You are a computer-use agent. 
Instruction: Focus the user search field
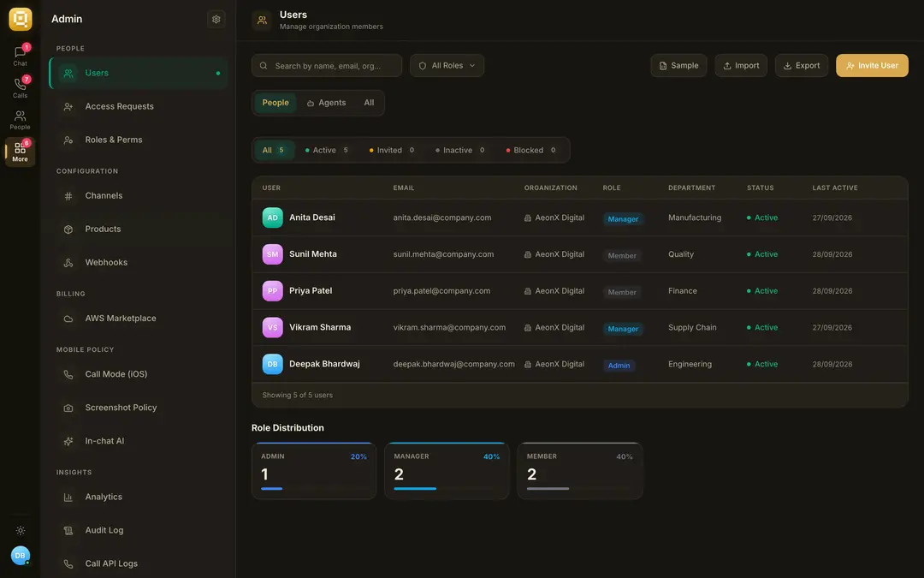tap(327, 65)
